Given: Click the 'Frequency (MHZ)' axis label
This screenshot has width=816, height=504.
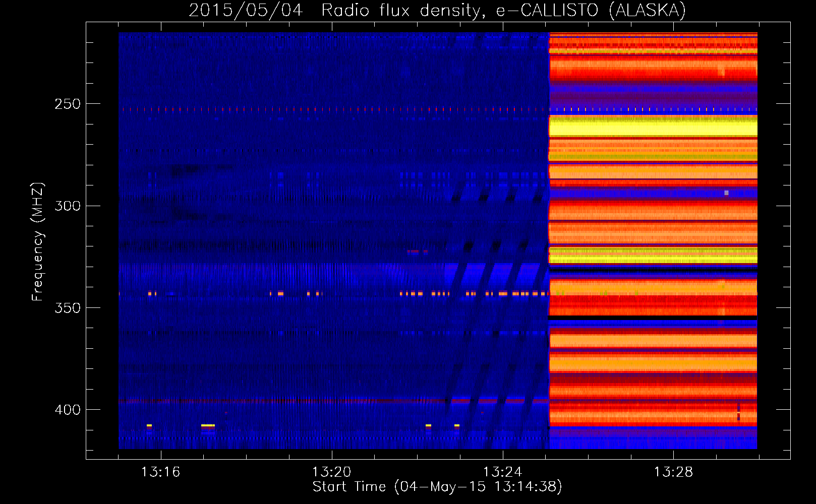Looking at the screenshot, I should click(38, 241).
